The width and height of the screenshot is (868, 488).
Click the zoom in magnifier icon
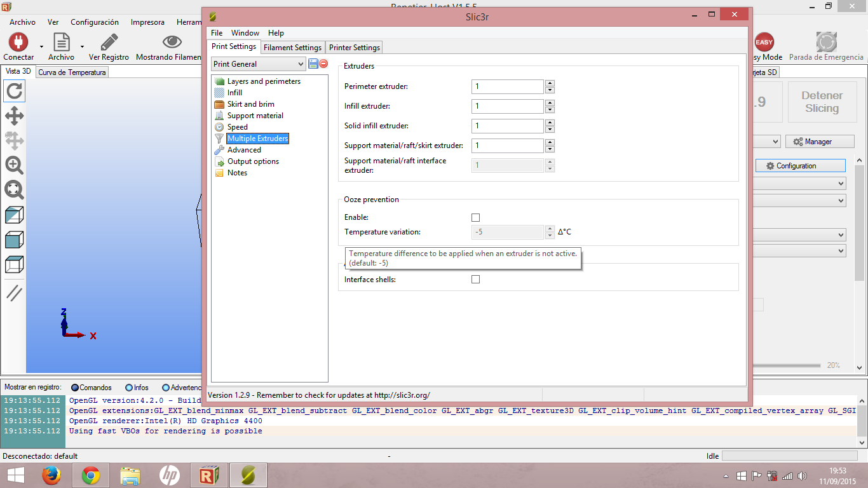point(14,165)
